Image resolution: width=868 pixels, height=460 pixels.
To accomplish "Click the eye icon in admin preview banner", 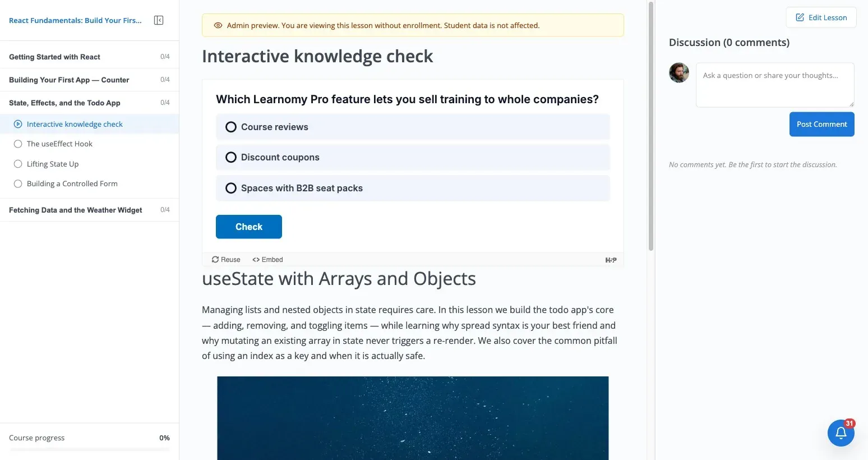I will [218, 25].
